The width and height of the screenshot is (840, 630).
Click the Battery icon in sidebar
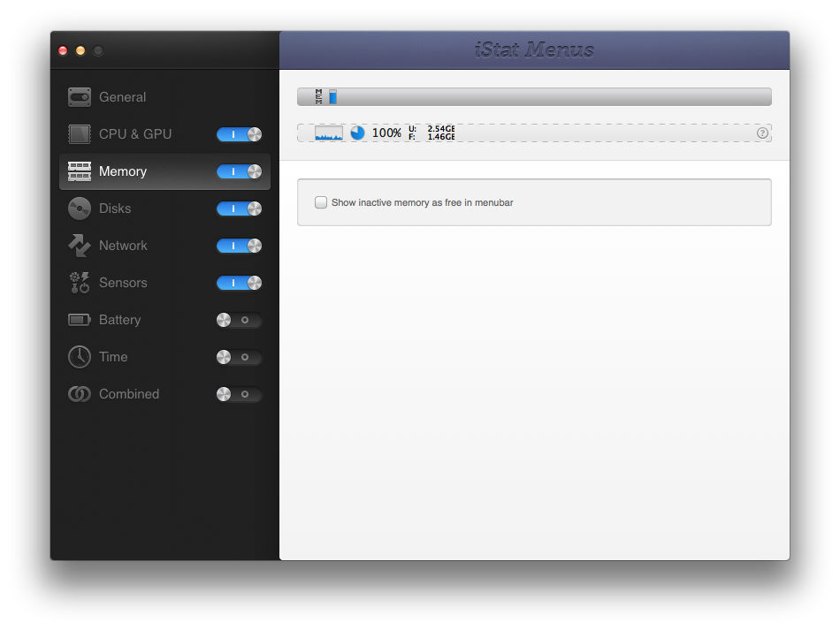80,320
